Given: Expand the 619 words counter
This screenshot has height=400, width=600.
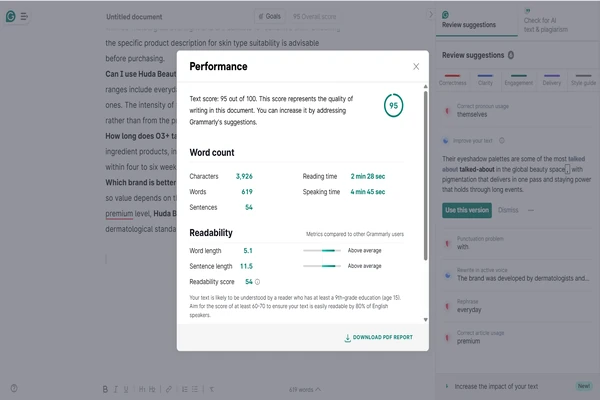Looking at the screenshot, I should (305, 390).
